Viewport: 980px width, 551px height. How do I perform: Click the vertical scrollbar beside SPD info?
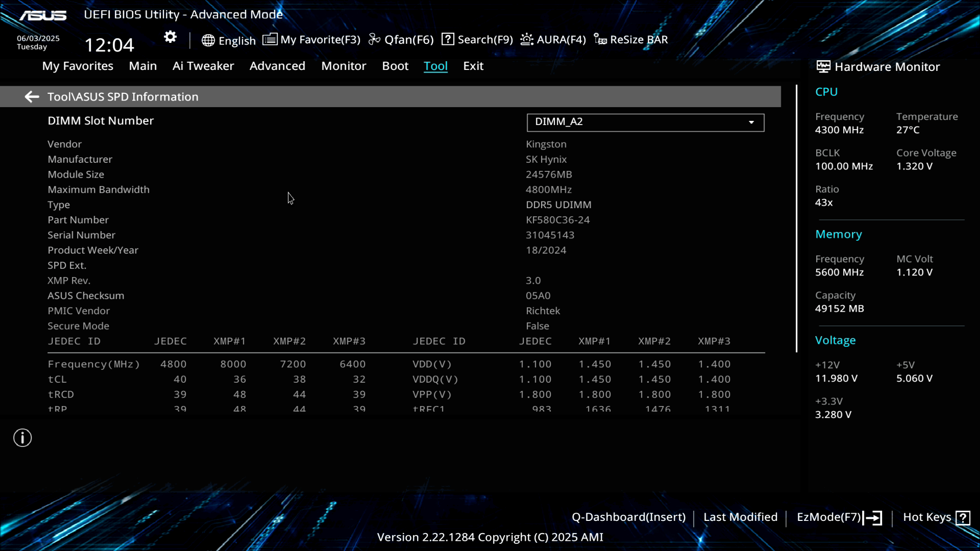796,219
